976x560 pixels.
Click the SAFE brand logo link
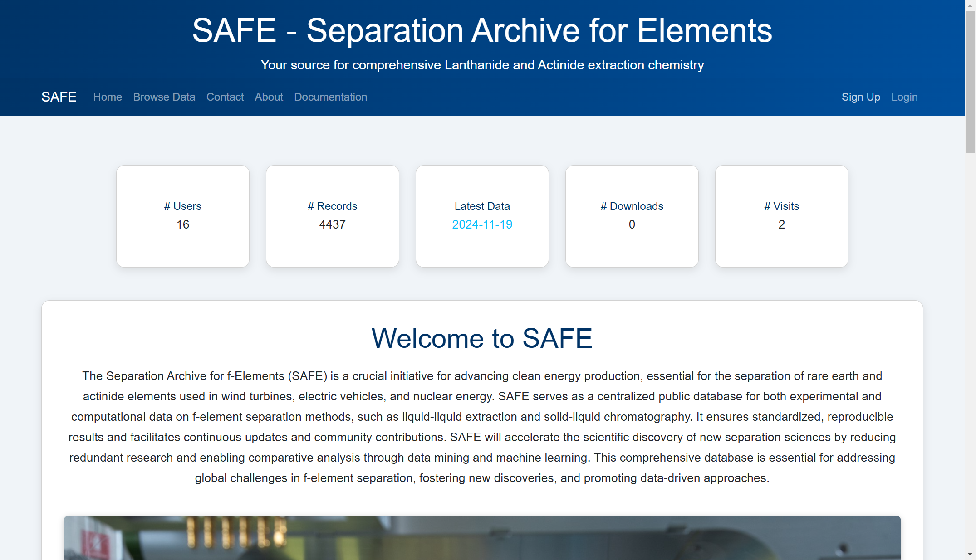(59, 97)
